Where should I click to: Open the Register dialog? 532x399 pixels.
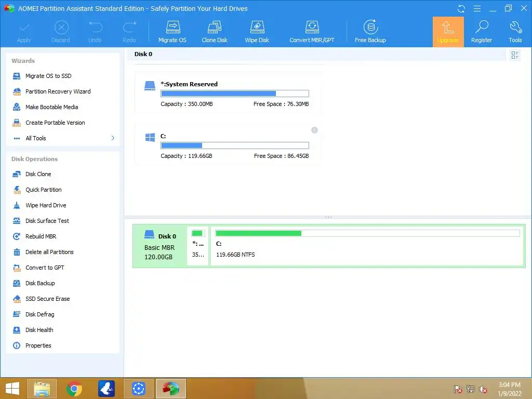coord(482,32)
